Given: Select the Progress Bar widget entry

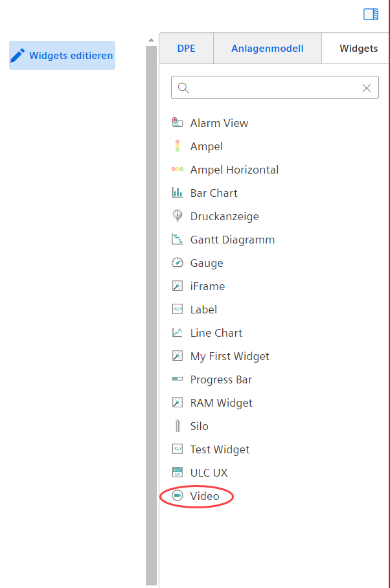Looking at the screenshot, I should (x=221, y=379).
